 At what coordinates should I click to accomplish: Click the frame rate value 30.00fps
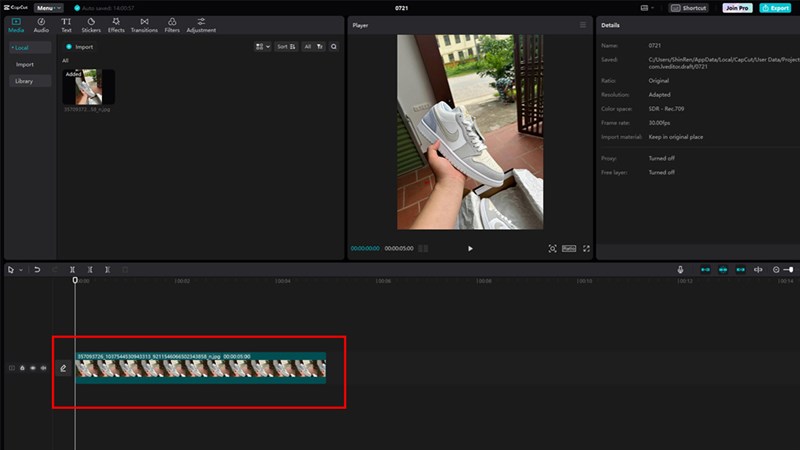pyautogui.click(x=659, y=123)
